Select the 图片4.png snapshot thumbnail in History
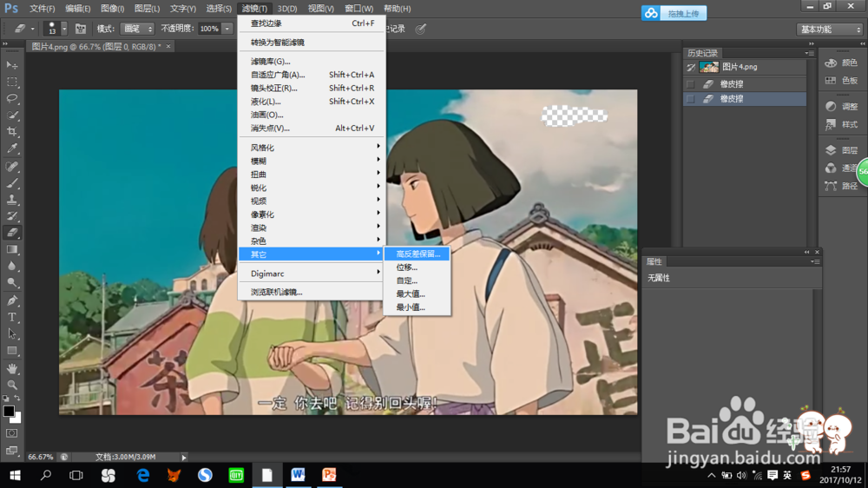This screenshot has height=488, width=868. tap(709, 67)
